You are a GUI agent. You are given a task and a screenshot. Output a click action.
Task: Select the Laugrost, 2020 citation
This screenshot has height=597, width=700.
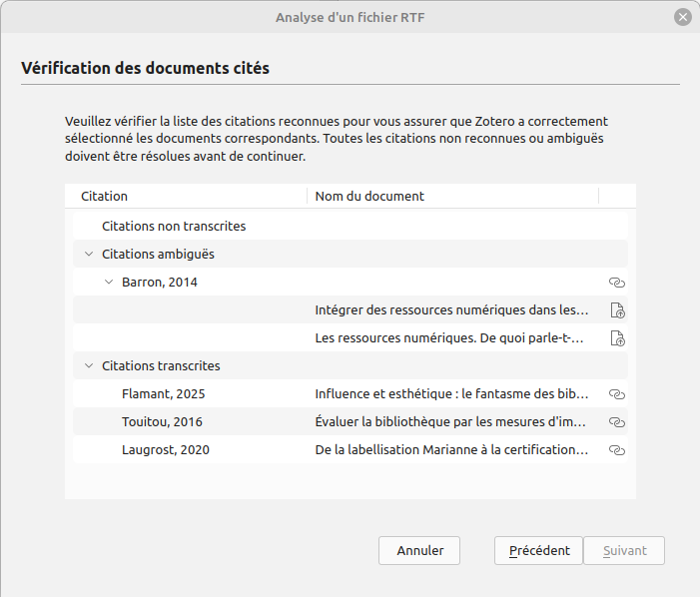pyautogui.click(x=166, y=450)
